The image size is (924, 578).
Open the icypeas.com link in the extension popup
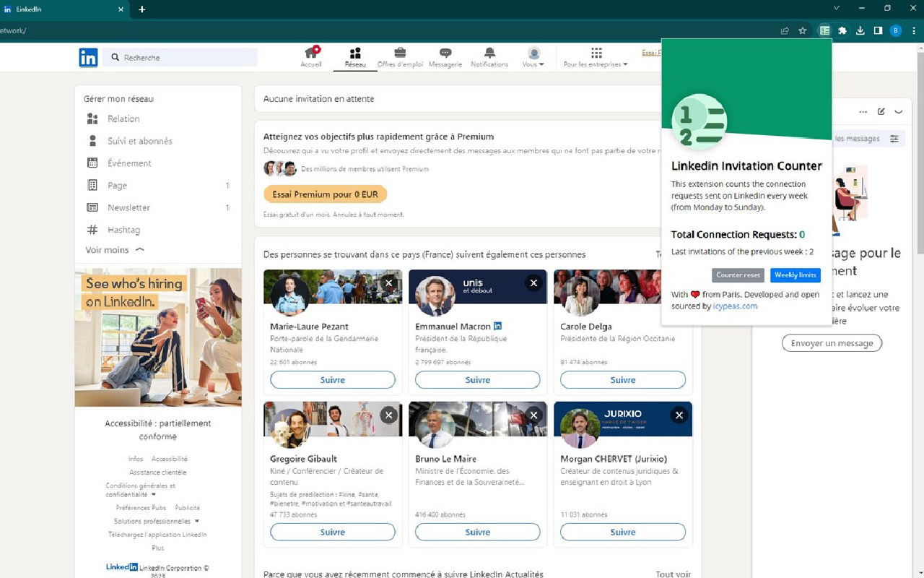tap(735, 306)
